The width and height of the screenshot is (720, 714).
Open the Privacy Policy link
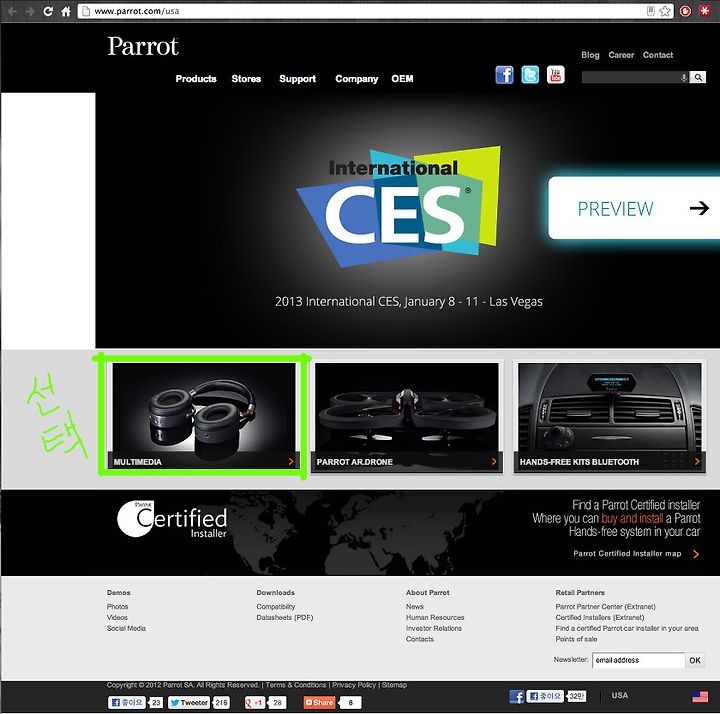[354, 685]
